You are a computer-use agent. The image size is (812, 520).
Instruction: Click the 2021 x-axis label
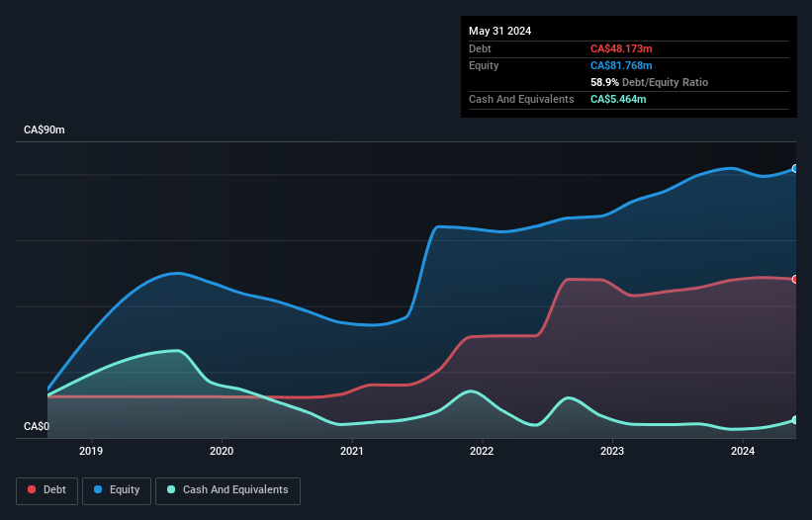352,451
